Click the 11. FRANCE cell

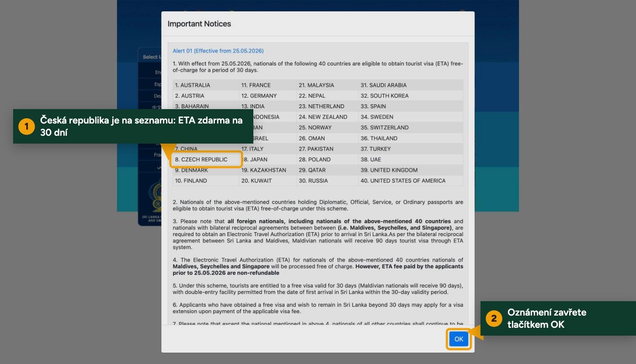coord(268,85)
